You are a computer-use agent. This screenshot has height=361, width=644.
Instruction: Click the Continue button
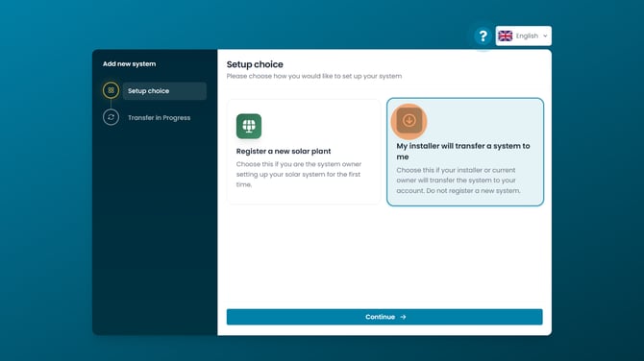384,317
